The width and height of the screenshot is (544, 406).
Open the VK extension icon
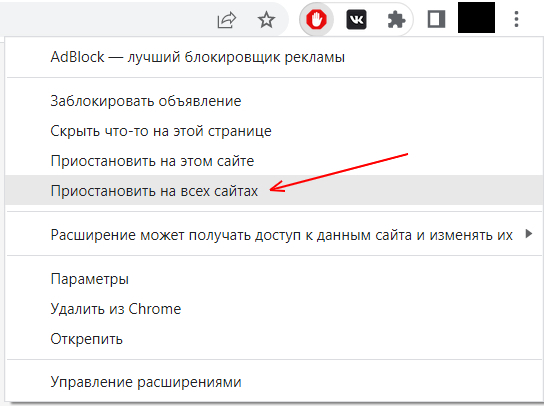pyautogui.click(x=356, y=19)
